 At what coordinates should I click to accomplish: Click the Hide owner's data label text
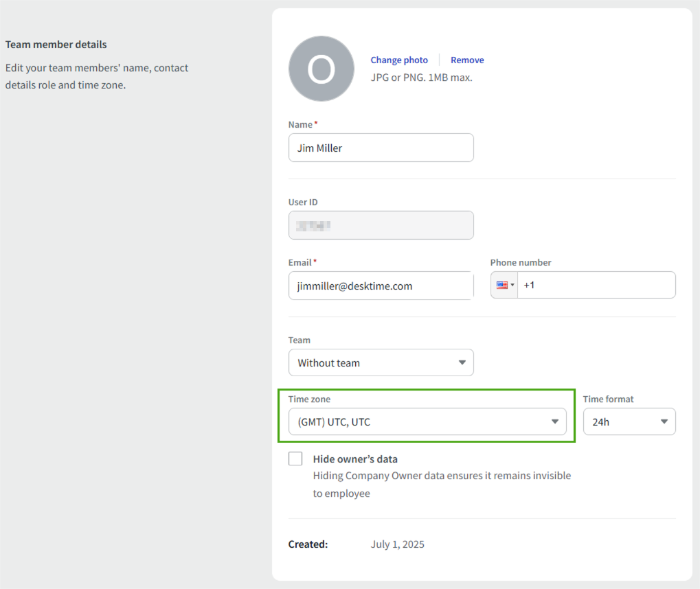pos(355,459)
